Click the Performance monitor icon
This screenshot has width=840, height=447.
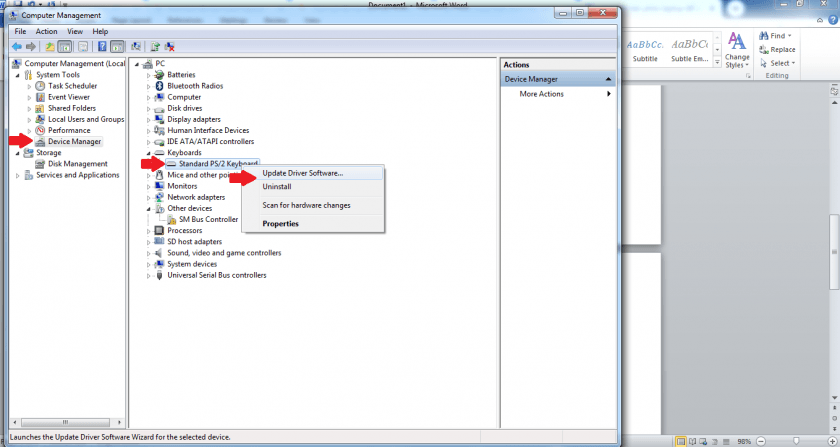coord(40,130)
